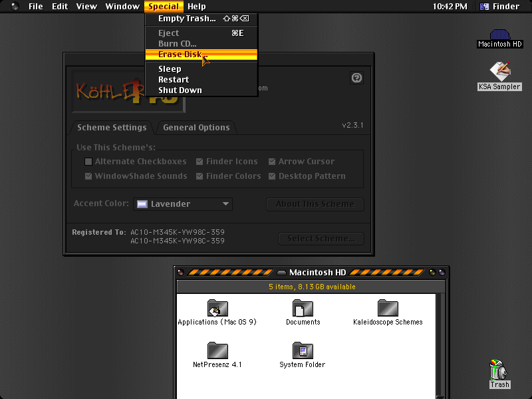Click the '5 items, 8.13 GB available' status text
Screen dimensions: 532x399
[x=312, y=287]
